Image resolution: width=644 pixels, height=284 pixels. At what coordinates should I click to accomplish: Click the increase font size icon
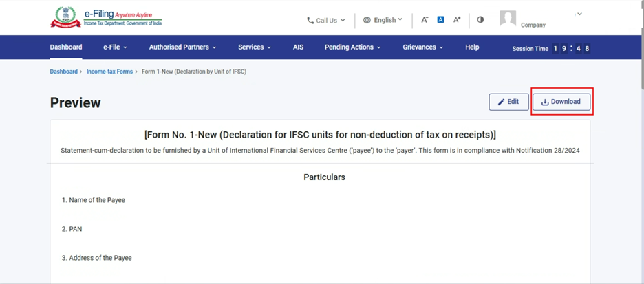click(x=456, y=20)
